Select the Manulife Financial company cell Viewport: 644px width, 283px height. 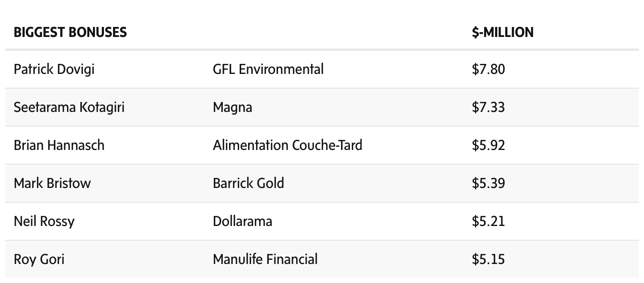coord(265,259)
